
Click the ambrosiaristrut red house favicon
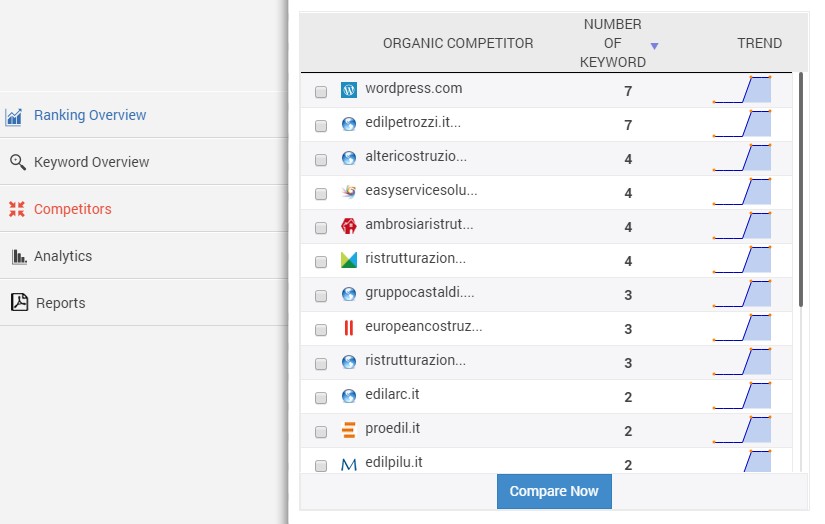[349, 226]
